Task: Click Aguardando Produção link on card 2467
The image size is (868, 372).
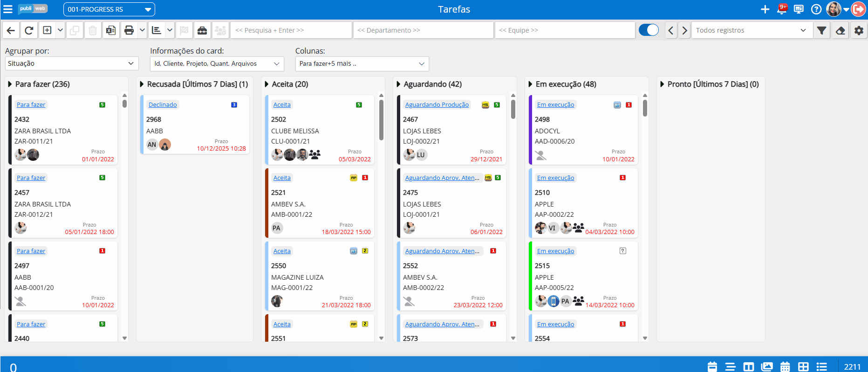Action: (437, 105)
